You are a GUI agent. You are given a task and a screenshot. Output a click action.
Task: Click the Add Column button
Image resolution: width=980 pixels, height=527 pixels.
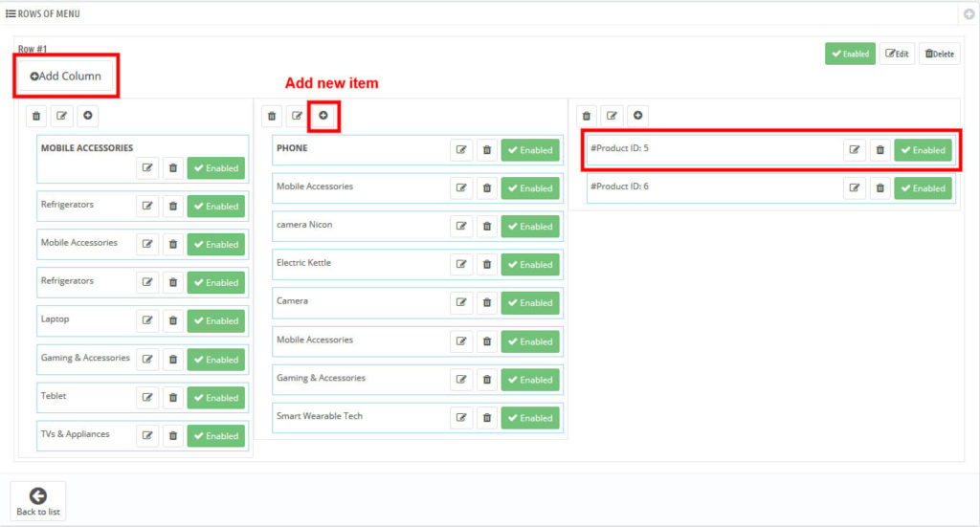click(x=65, y=76)
